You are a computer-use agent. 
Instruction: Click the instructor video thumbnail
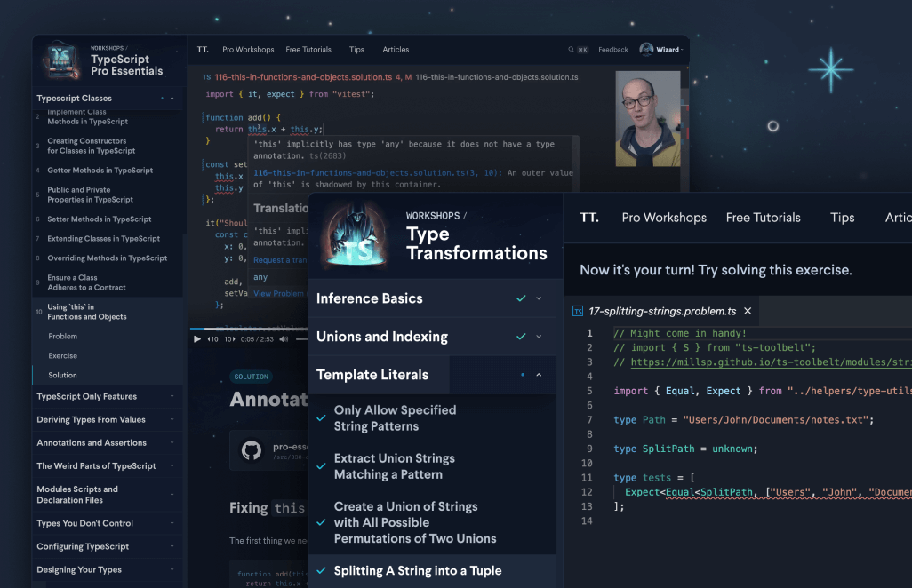pos(648,118)
